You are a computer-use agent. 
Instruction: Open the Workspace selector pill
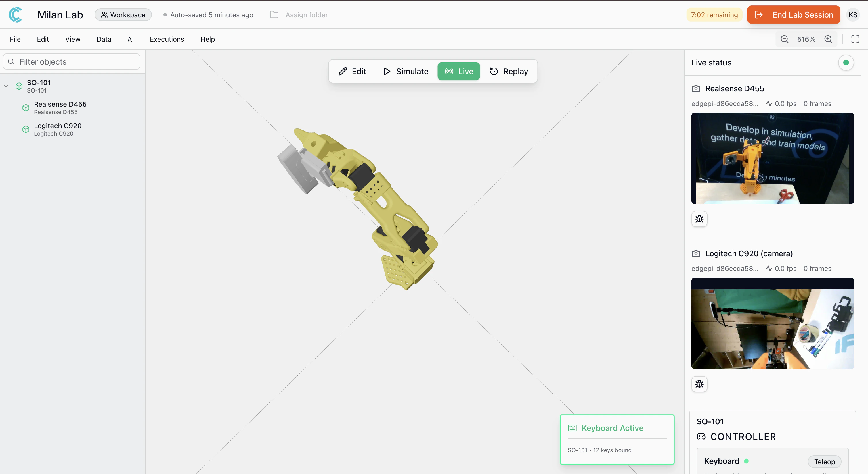point(123,15)
